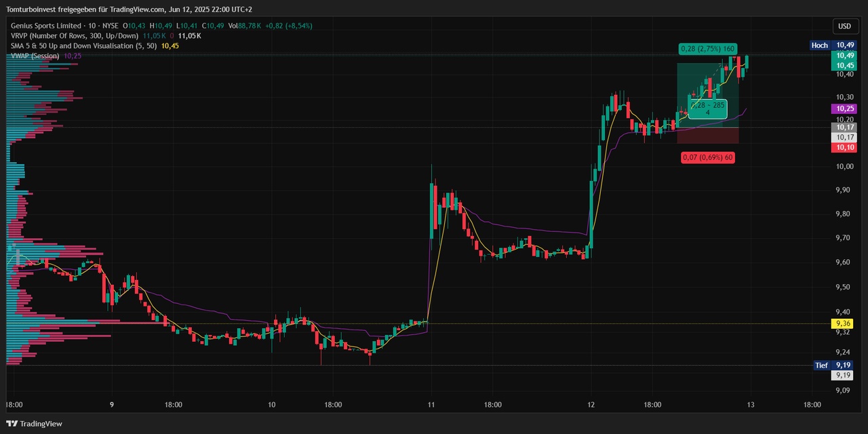Click the yellow SMA value 10,45 in legend
Image resolution: width=868 pixels, height=434 pixels.
170,45
